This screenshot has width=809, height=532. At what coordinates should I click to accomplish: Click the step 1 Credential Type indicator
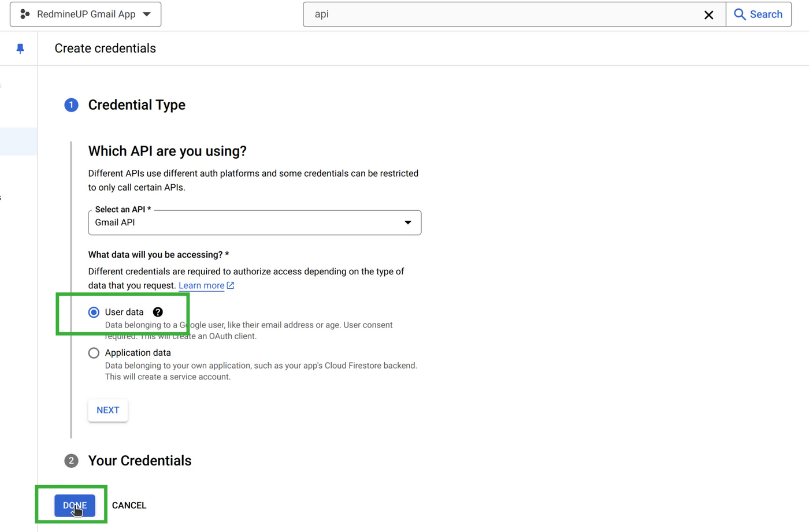(x=71, y=105)
